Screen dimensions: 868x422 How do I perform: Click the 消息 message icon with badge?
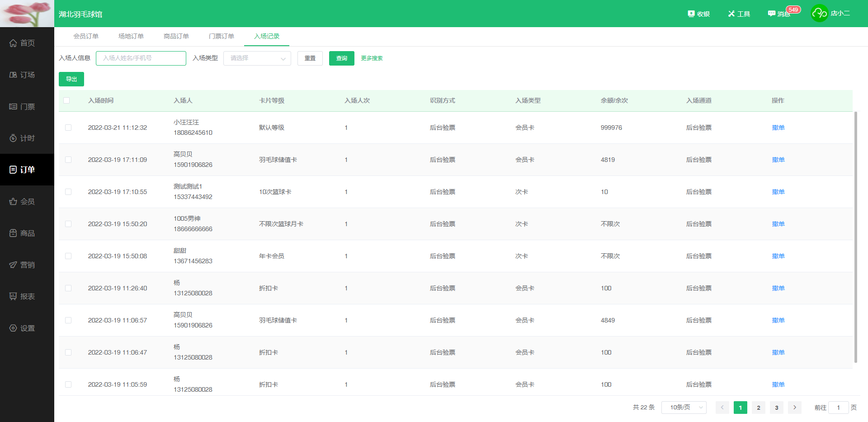coord(772,14)
